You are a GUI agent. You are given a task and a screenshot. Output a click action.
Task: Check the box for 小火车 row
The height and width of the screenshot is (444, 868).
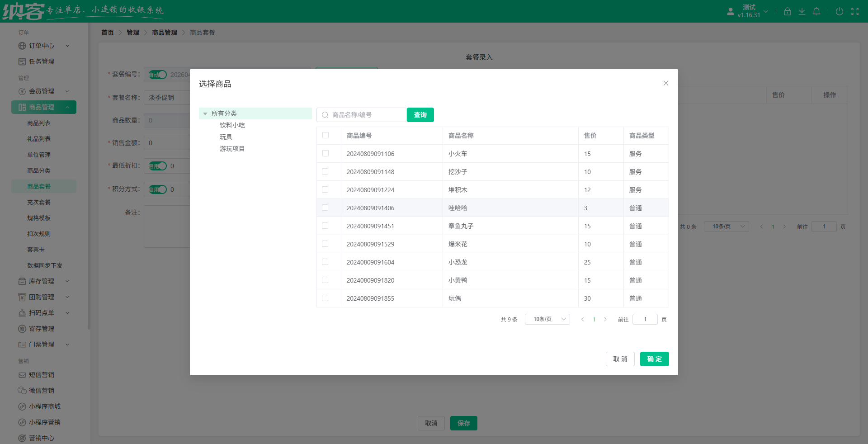[325, 154]
